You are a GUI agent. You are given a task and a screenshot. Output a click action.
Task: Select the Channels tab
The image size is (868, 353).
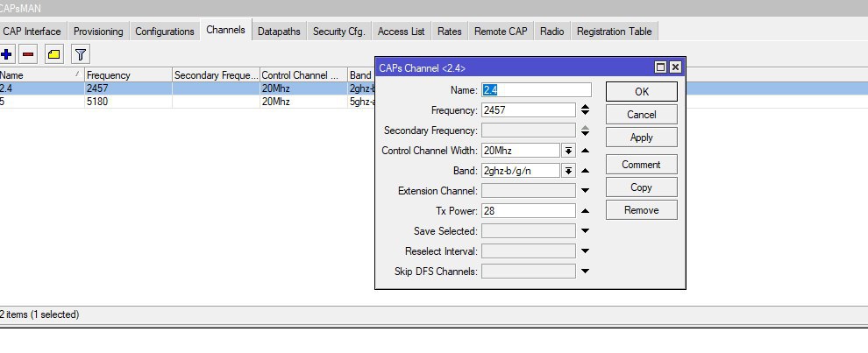point(226,30)
